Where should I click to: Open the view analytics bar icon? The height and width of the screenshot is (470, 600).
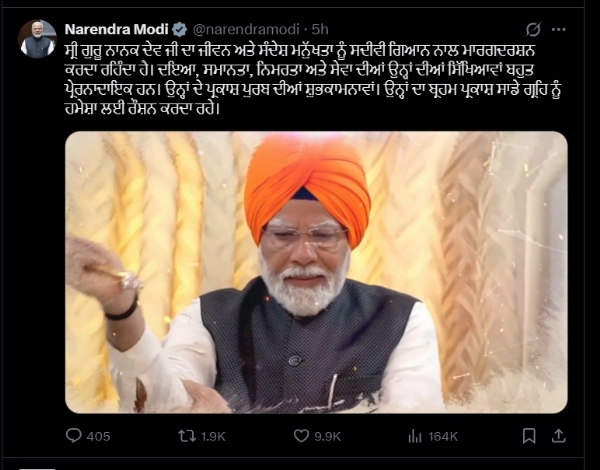point(415,436)
